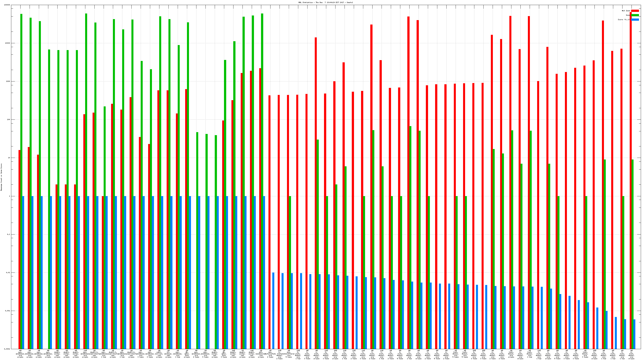
Task: Click the 100000 y-axis tick label
Action: (7, 5)
